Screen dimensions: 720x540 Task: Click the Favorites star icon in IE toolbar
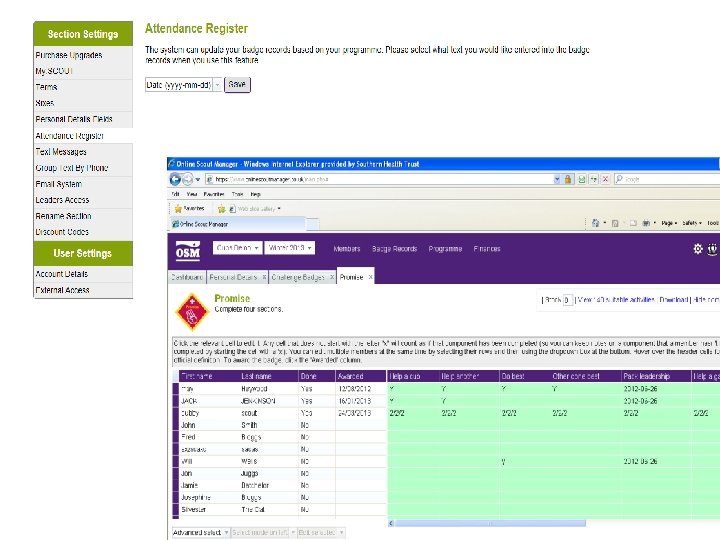(x=178, y=209)
